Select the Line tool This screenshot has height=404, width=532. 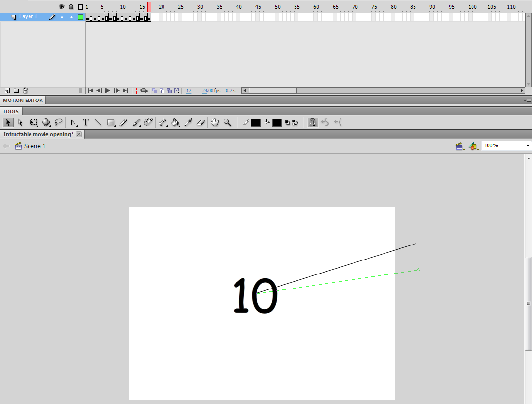point(98,122)
